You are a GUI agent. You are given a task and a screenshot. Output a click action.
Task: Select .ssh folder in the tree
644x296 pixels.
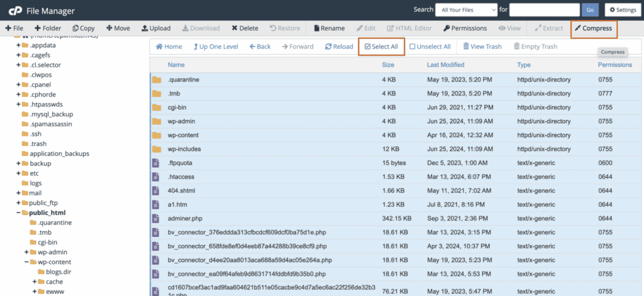(35, 134)
